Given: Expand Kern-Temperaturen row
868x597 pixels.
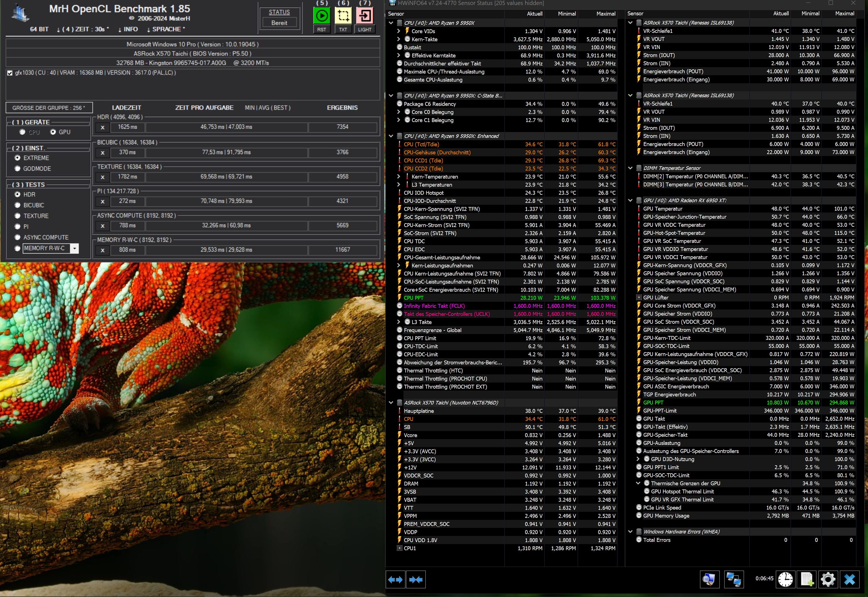Looking at the screenshot, I should coord(399,177).
